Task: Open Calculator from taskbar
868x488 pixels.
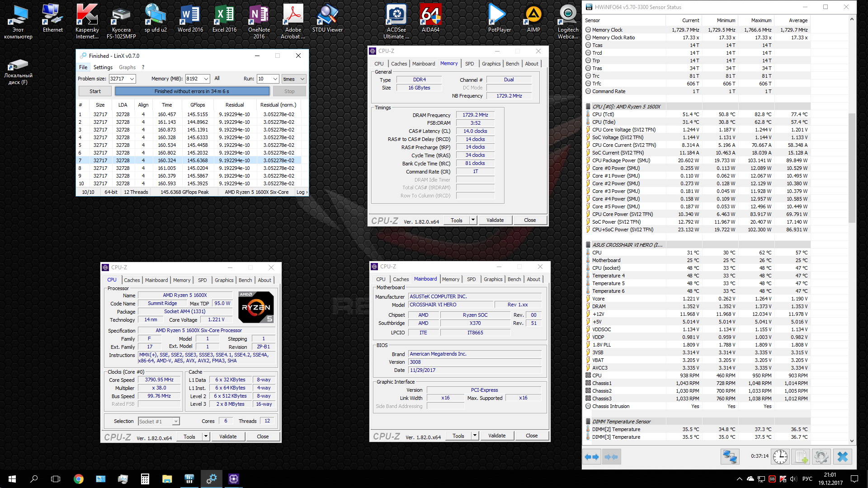Action: [145, 479]
